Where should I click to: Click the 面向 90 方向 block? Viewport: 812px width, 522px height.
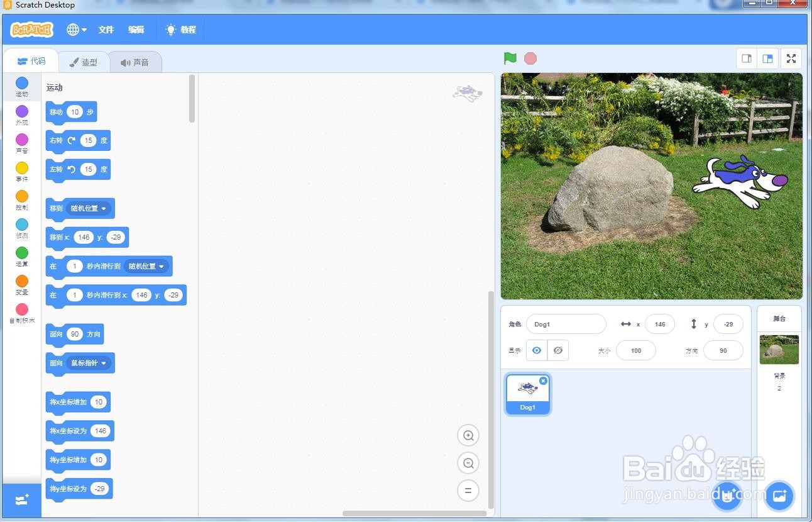click(x=75, y=334)
